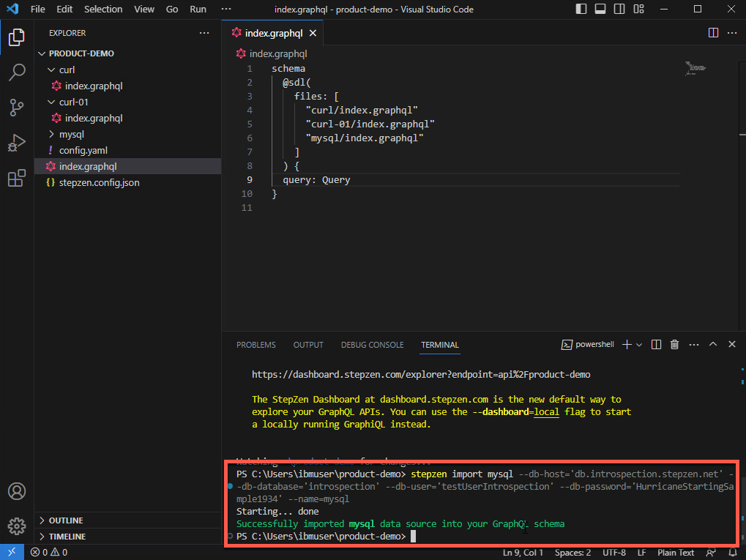746x560 pixels.
Task: Open the Search view in activity bar
Action: click(16, 72)
